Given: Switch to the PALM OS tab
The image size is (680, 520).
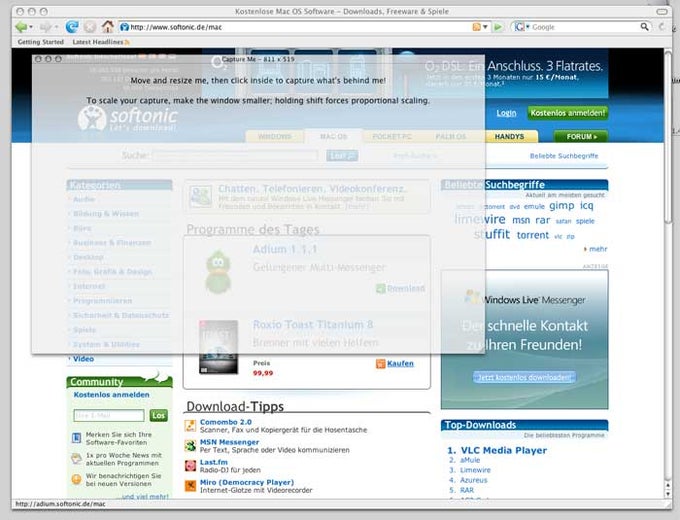Looking at the screenshot, I should pyautogui.click(x=451, y=137).
